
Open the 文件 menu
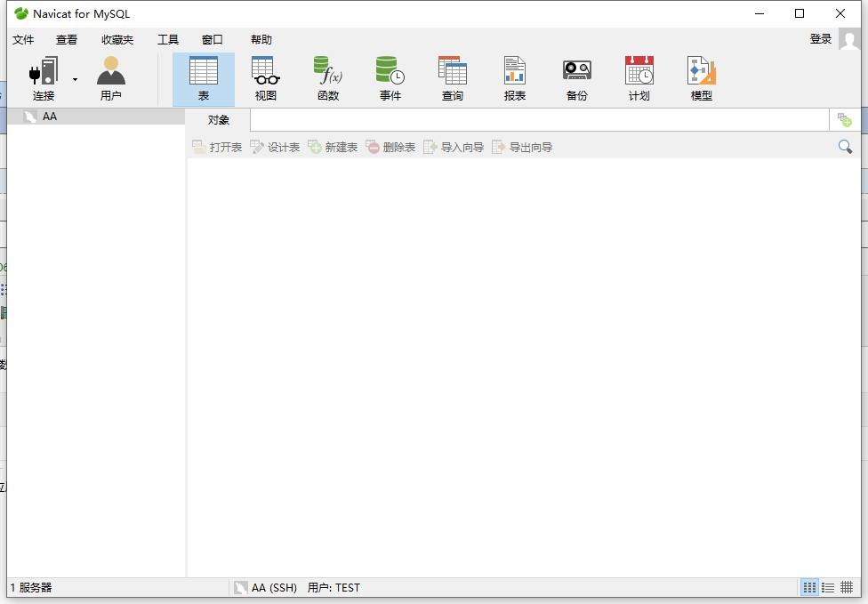pos(23,40)
